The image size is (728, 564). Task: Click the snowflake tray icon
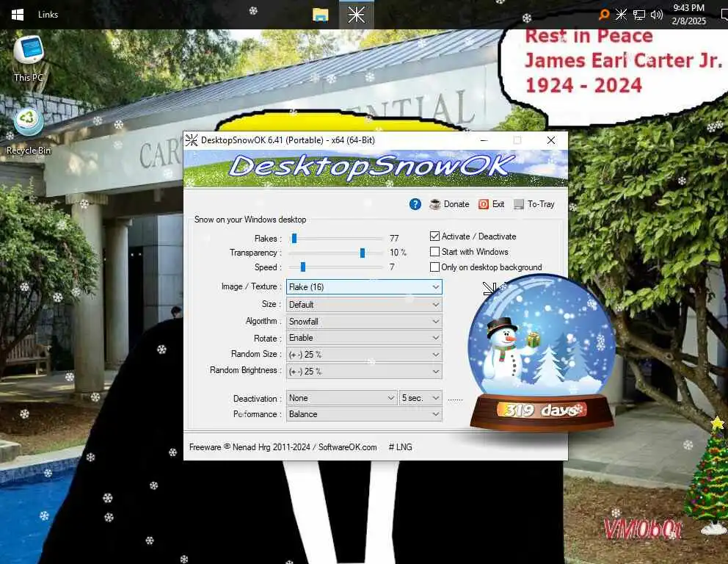pyautogui.click(x=621, y=15)
